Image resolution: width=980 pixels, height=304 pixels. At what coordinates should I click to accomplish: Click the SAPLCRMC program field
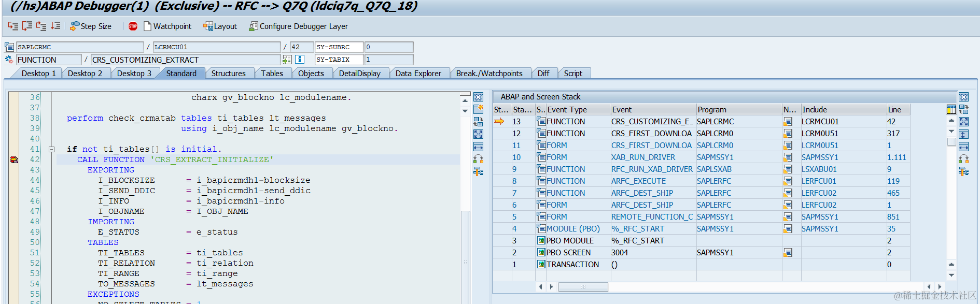click(80, 47)
